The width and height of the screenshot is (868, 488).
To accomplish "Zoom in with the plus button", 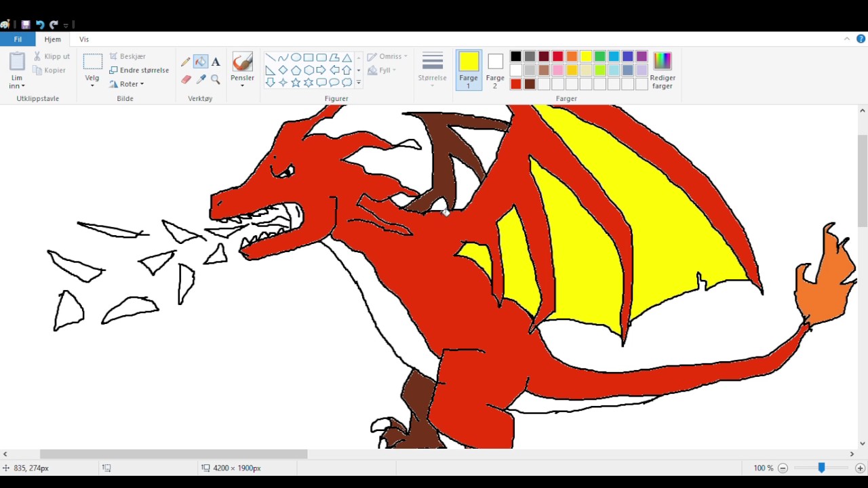I will pos(860,468).
